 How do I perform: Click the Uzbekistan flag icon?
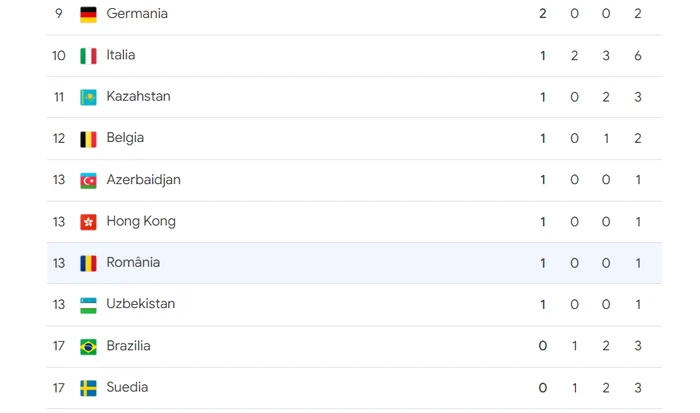(88, 305)
